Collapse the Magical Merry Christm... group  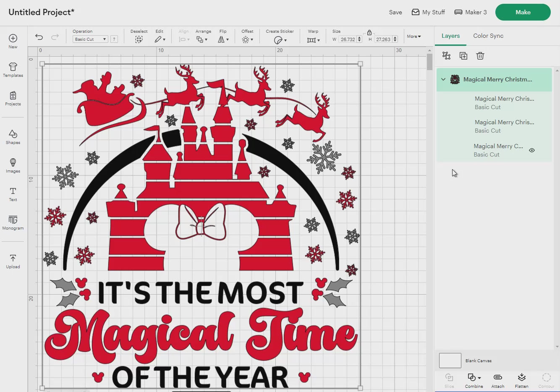pyautogui.click(x=443, y=79)
